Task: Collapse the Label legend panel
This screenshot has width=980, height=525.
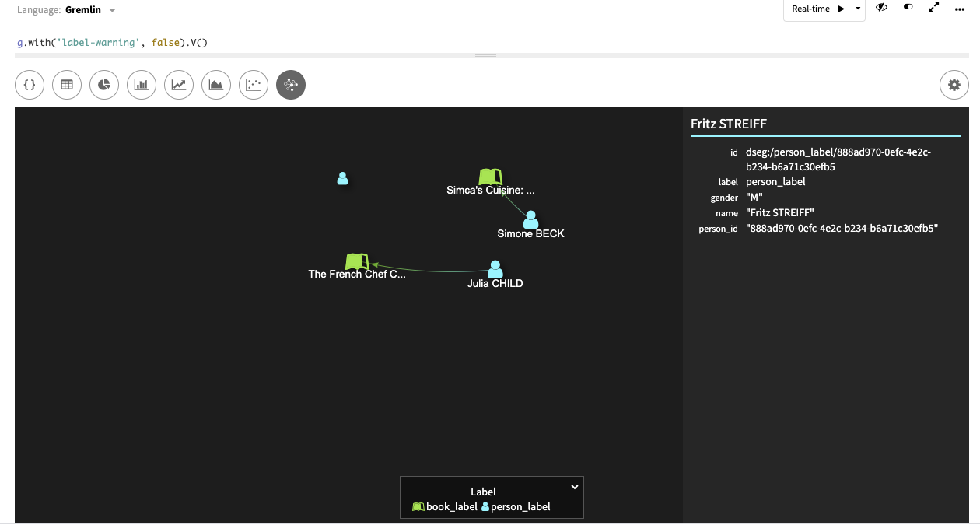Action: 575,487
